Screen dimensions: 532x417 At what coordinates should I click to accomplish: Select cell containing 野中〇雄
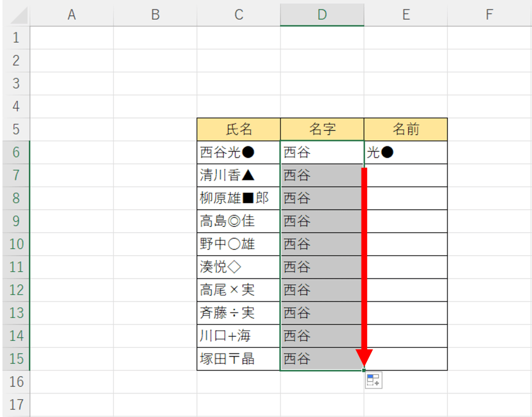(239, 244)
